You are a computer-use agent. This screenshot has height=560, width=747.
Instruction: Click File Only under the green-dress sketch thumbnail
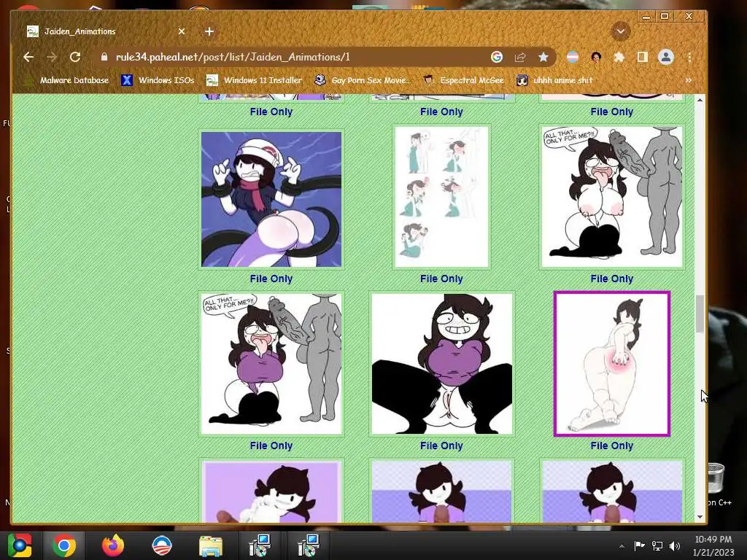coord(441,279)
